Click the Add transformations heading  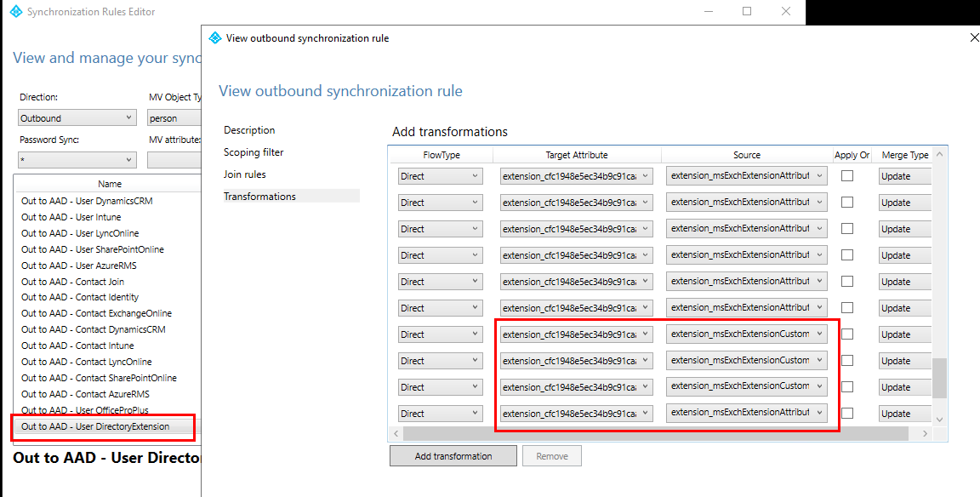click(450, 132)
